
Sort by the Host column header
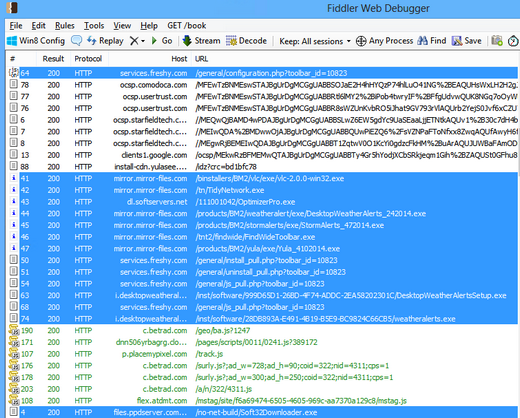[x=150, y=59]
